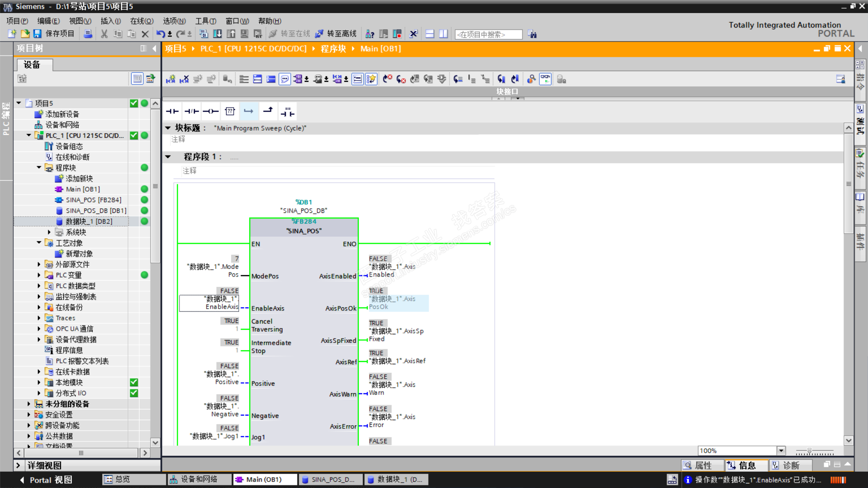The width and height of the screenshot is (868, 488).
Task: Click the open branch icon
Action: click(x=249, y=111)
